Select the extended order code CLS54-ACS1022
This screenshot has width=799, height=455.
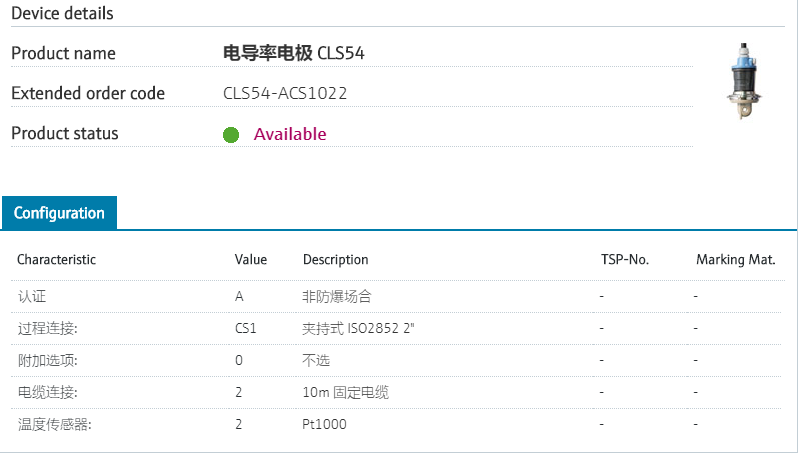[285, 93]
